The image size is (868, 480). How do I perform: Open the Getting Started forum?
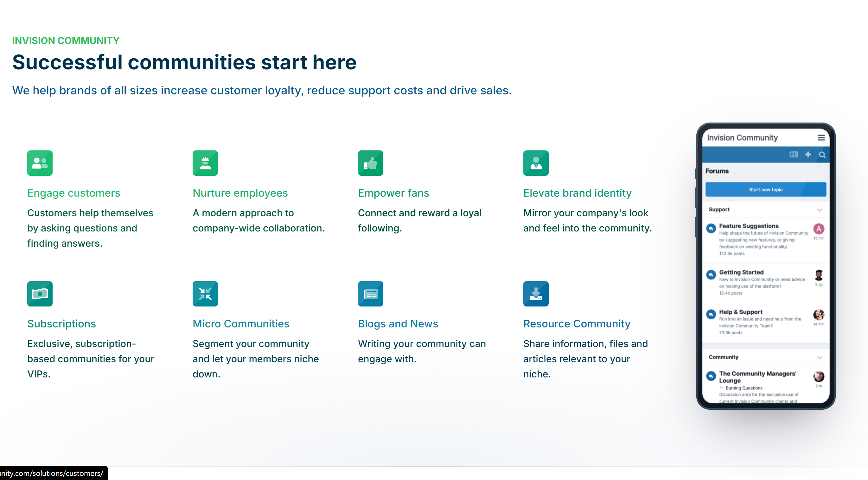tap(741, 272)
